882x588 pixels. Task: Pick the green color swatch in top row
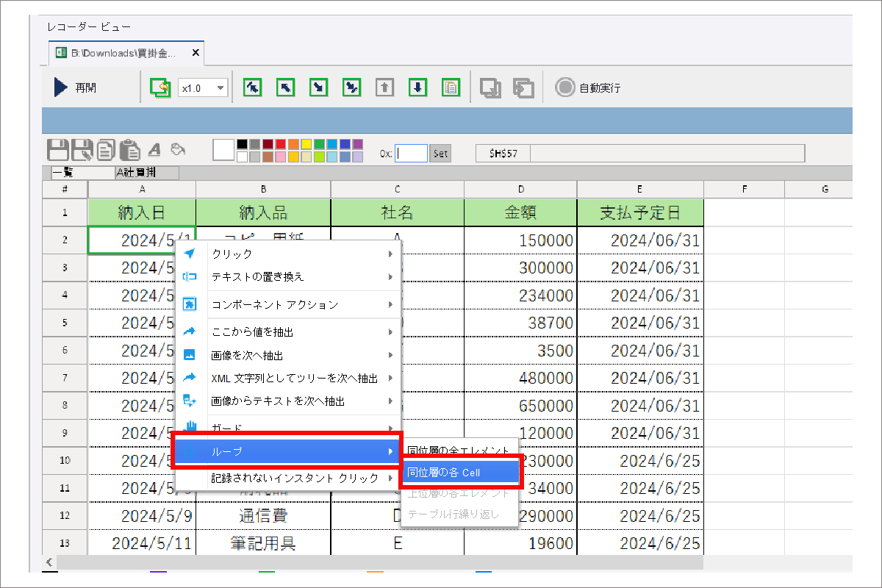319,145
